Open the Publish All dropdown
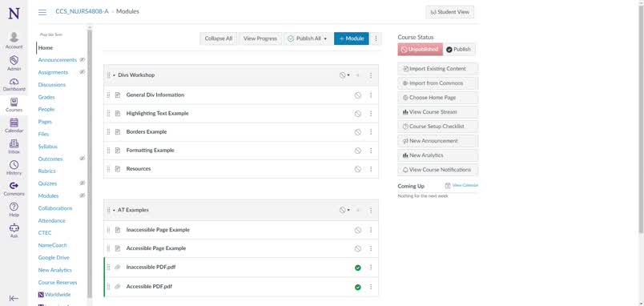 coord(308,38)
